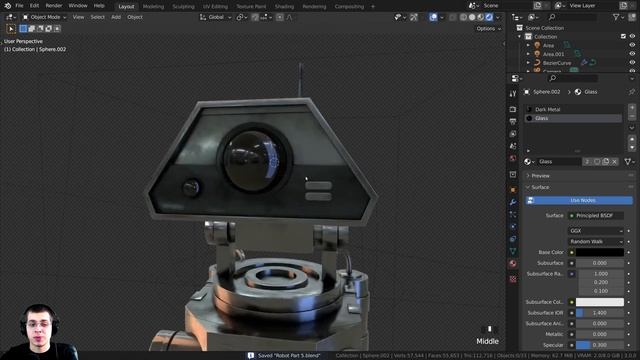
Task: Open the viewport Add menu
Action: 116,17
